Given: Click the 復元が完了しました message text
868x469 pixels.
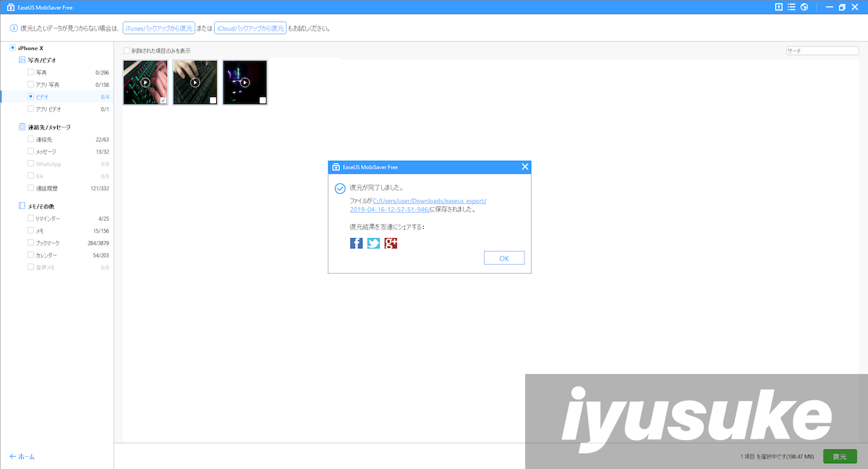Looking at the screenshot, I should click(376, 188).
